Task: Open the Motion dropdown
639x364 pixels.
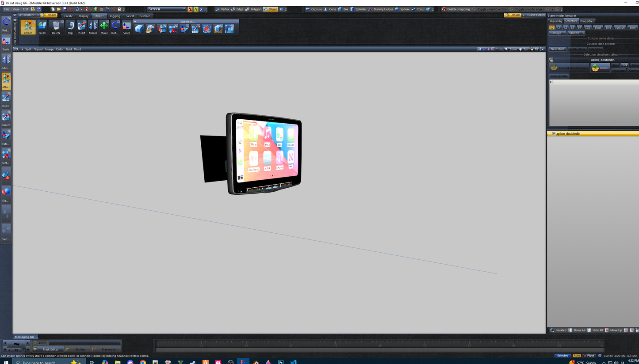Action: coord(576,33)
